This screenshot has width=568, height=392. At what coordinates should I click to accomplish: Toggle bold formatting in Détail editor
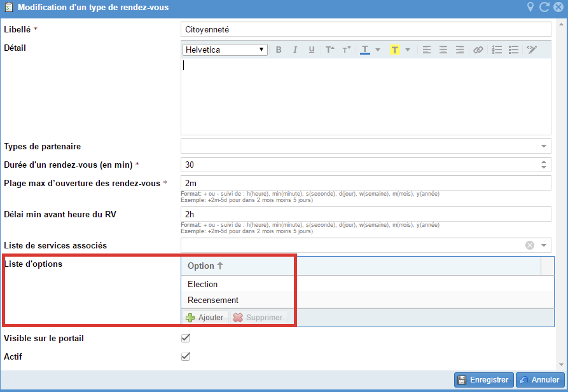279,50
